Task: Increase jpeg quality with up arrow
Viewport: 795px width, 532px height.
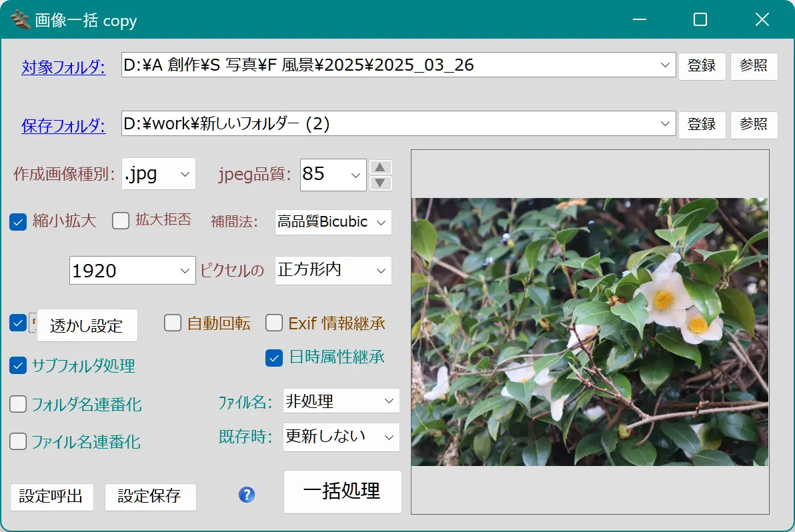Action: (380, 168)
